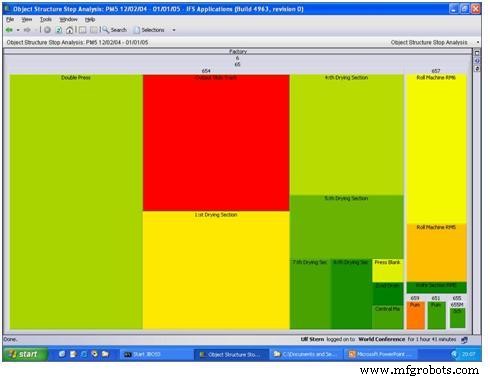This screenshot has width=490, height=380.
Task: Click the green Back arrow icon
Action: (x=9, y=30)
